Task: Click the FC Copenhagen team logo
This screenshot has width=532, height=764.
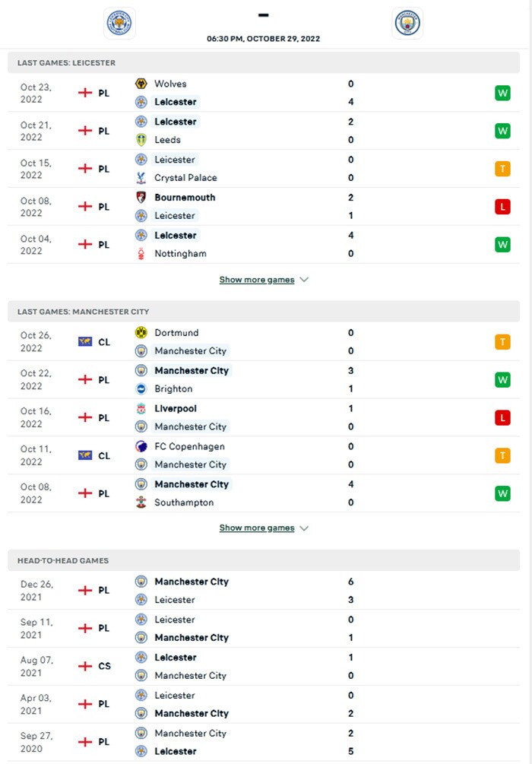Action: (x=141, y=447)
